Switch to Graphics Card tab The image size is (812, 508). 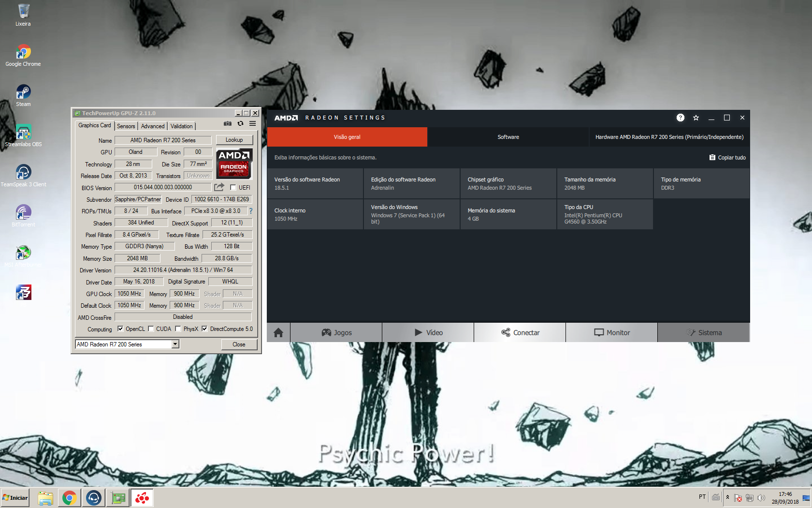95,125
